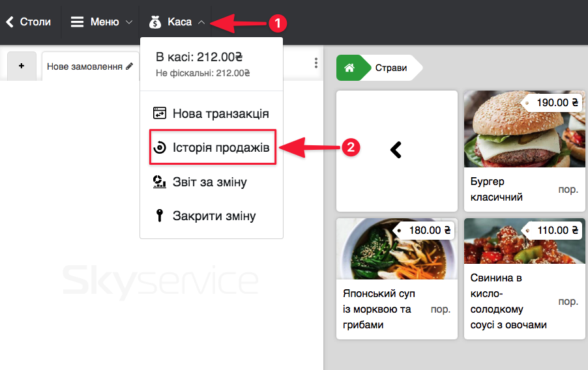Click the green home breadcrumb icon
Image resolution: width=588 pixels, height=370 pixels.
click(x=350, y=68)
